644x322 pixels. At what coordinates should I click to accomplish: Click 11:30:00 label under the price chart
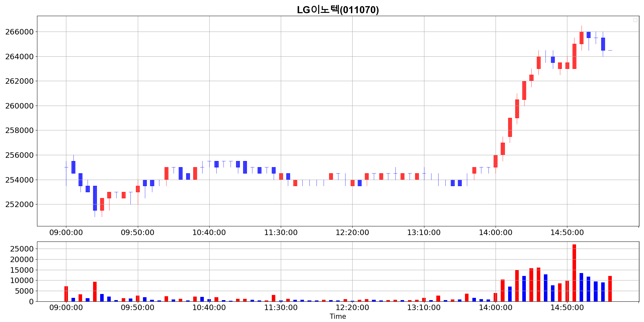coord(281,232)
